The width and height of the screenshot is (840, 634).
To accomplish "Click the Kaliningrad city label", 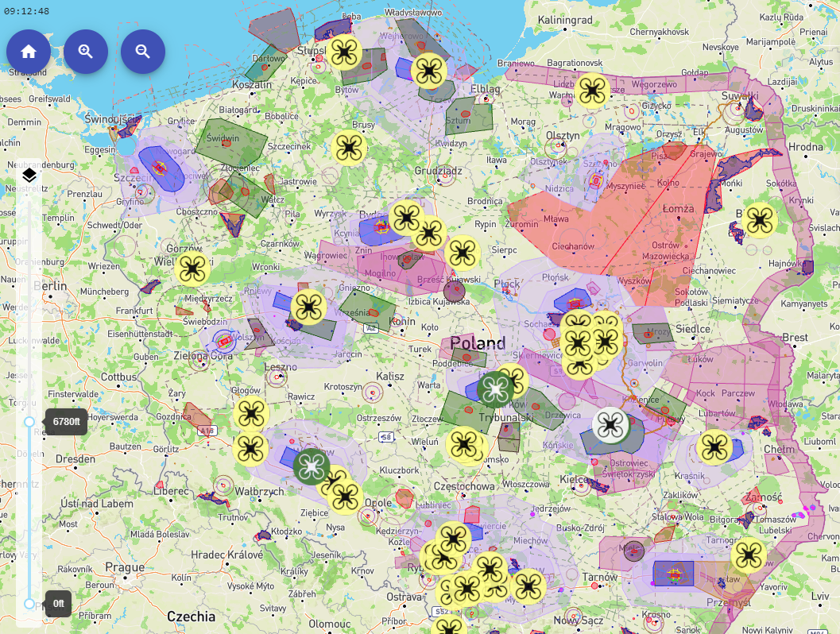I will click(x=565, y=21).
